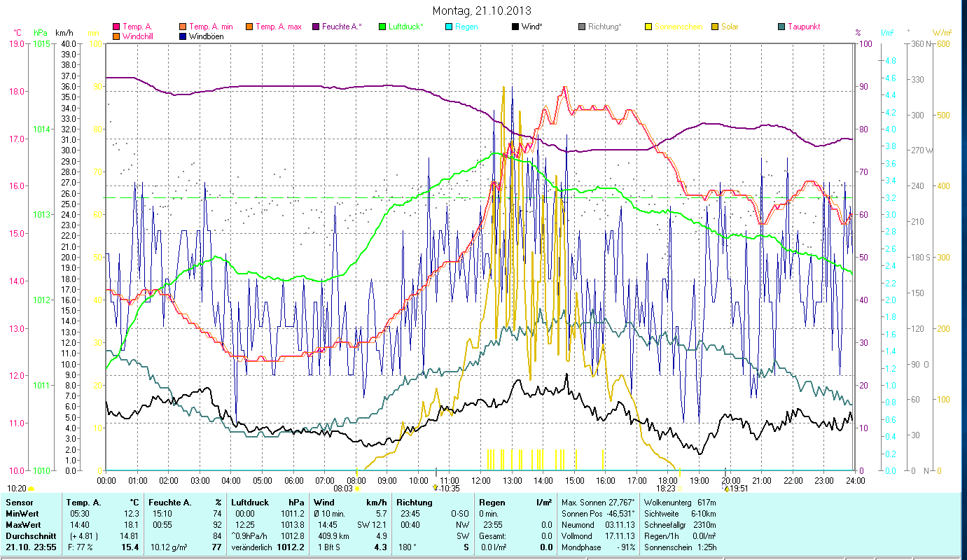This screenshot has height=560, width=967.
Task: Select the 'Feuchte A.*' legend label
Action: coord(342,27)
